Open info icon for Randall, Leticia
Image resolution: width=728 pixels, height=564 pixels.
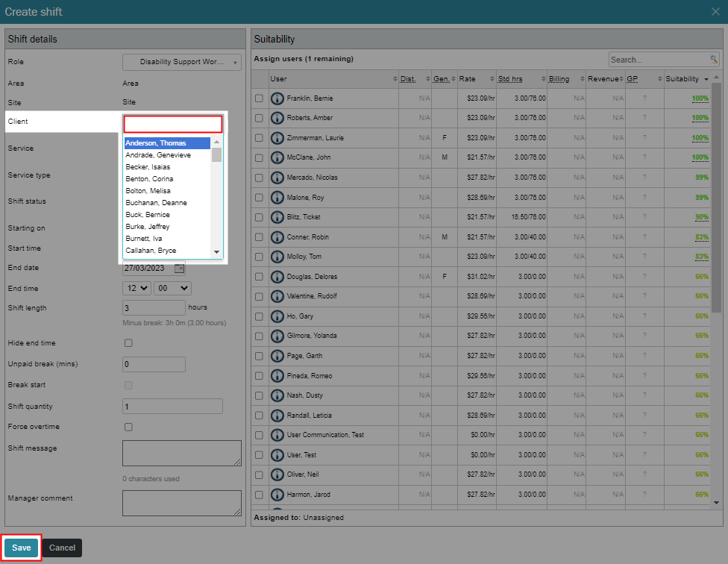point(277,415)
